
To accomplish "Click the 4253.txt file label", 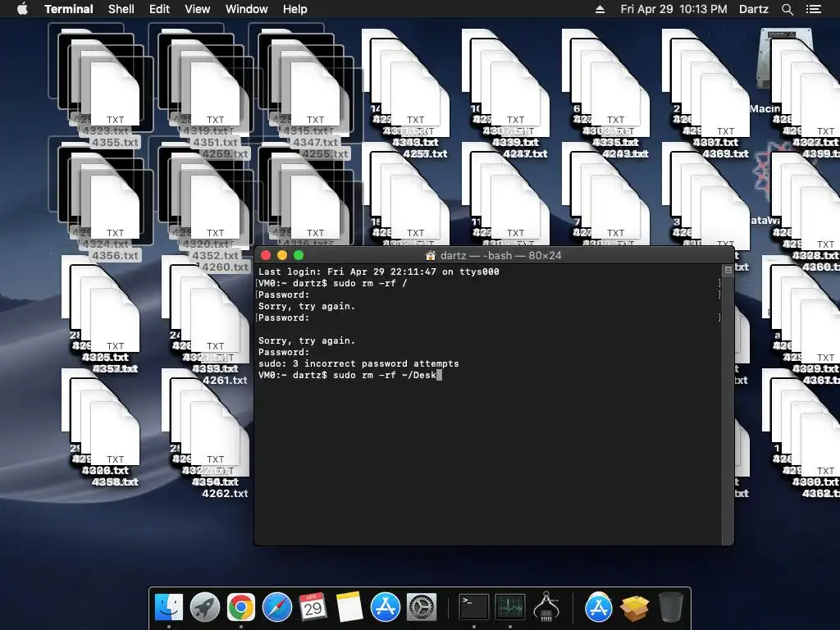I will (425, 153).
